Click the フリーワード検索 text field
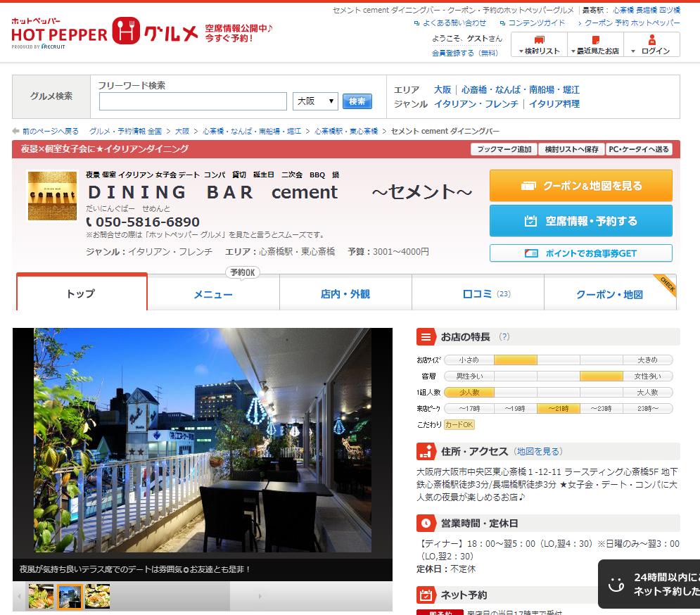This screenshot has width=700, height=615. 193,101
